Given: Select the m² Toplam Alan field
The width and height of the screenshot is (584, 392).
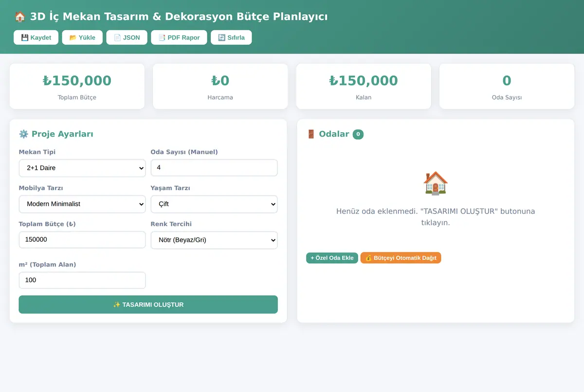Looking at the screenshot, I should (82, 280).
